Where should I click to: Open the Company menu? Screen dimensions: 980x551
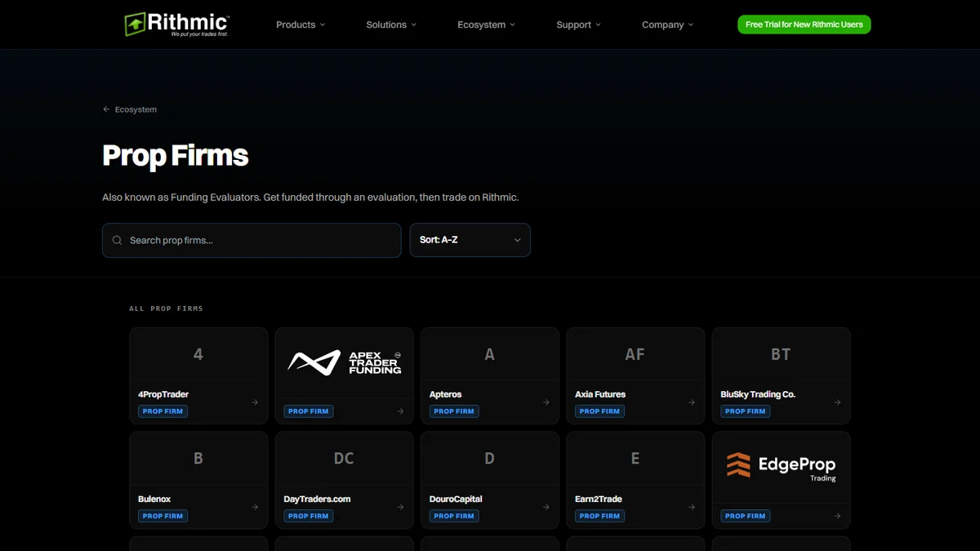click(667, 24)
